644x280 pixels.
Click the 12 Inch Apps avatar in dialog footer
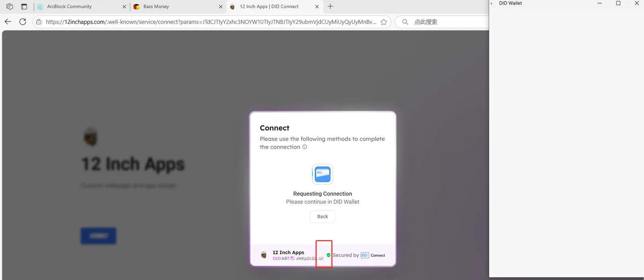click(264, 255)
